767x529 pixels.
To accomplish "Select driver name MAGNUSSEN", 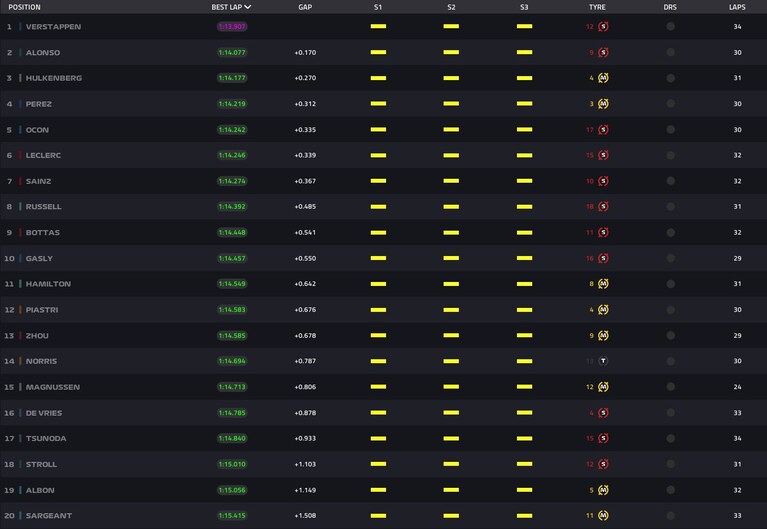I will pos(53,387).
